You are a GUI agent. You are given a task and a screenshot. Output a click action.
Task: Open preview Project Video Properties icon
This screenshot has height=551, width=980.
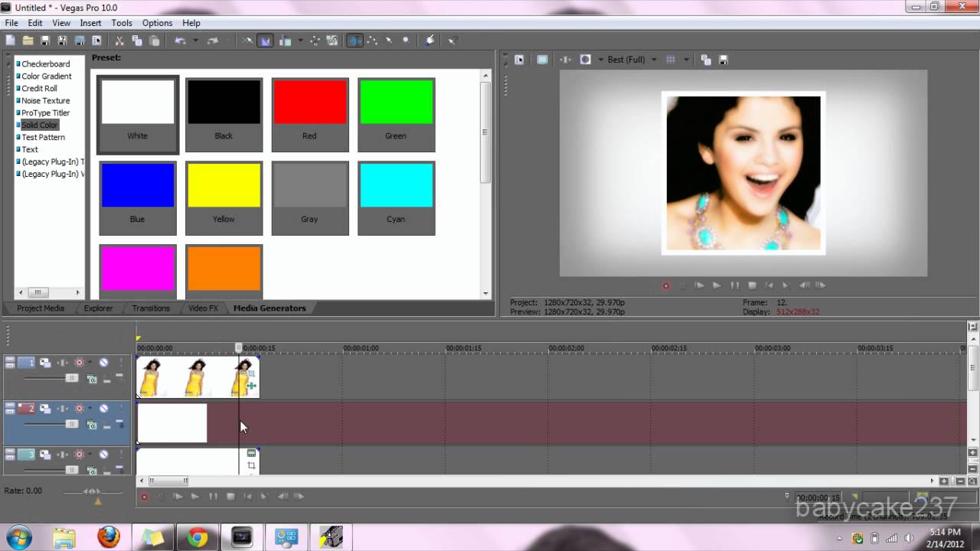519,59
